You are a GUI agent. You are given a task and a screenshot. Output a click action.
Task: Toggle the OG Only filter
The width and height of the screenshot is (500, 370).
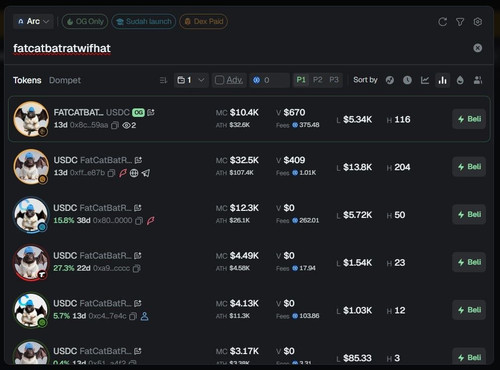coord(85,21)
